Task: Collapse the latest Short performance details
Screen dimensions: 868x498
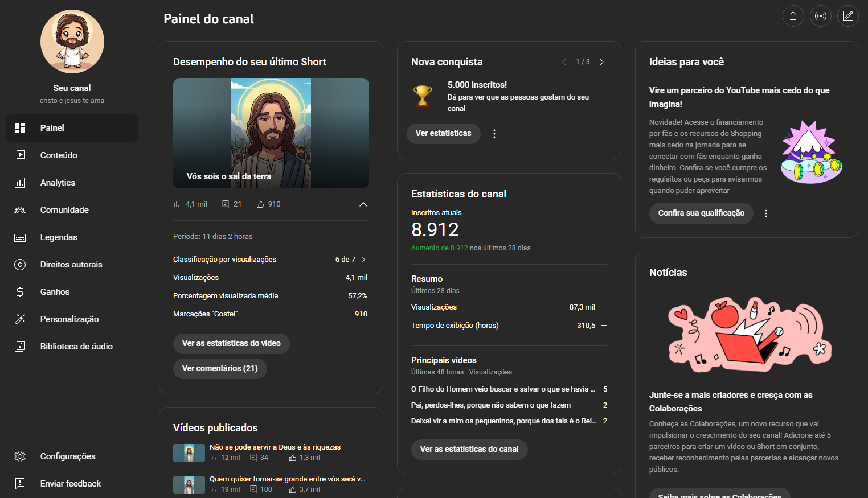Action: [363, 204]
